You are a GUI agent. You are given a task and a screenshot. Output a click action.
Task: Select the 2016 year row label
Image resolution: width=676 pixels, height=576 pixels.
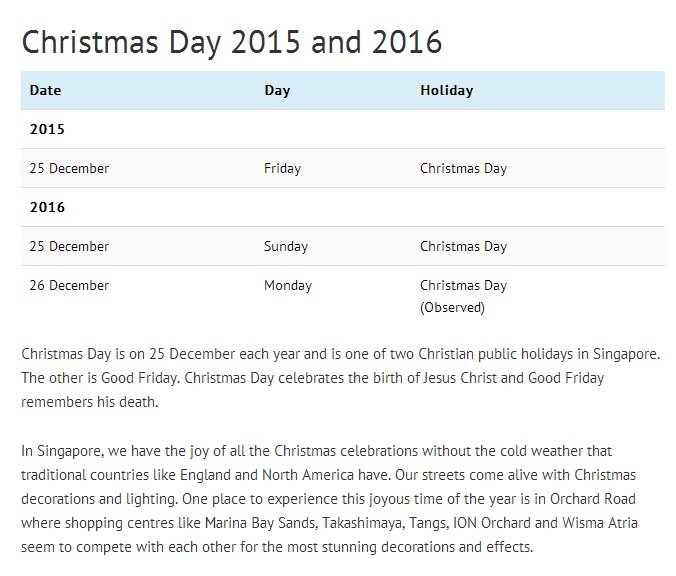[47, 207]
